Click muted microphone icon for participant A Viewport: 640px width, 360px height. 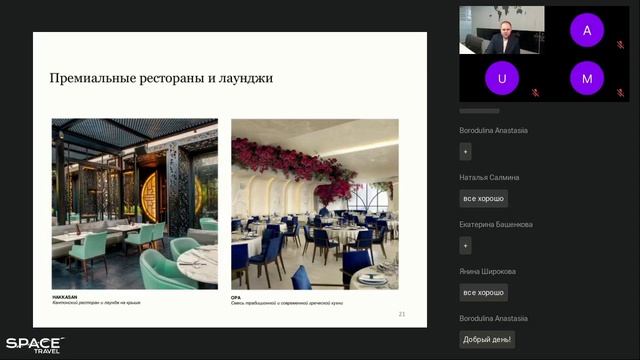[x=620, y=44]
